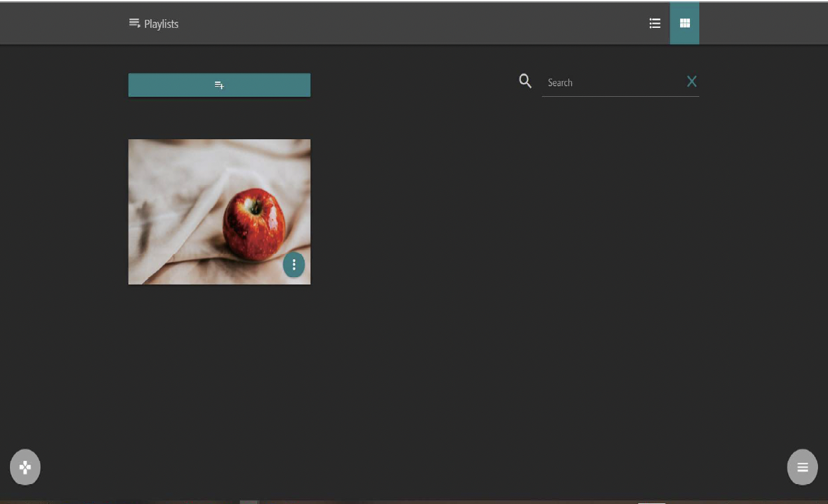Select the grid view layout
The height and width of the screenshot is (504, 828).
[x=685, y=24]
